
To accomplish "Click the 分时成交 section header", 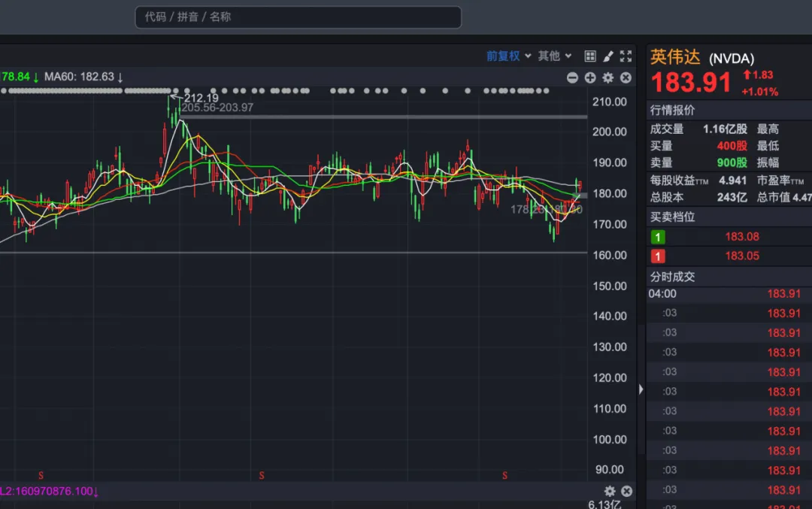I will [x=672, y=277].
